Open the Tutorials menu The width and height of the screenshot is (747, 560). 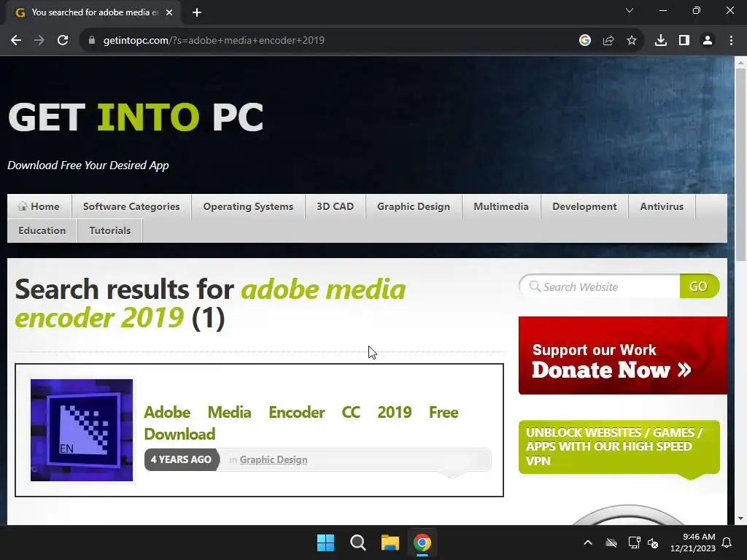110,230
